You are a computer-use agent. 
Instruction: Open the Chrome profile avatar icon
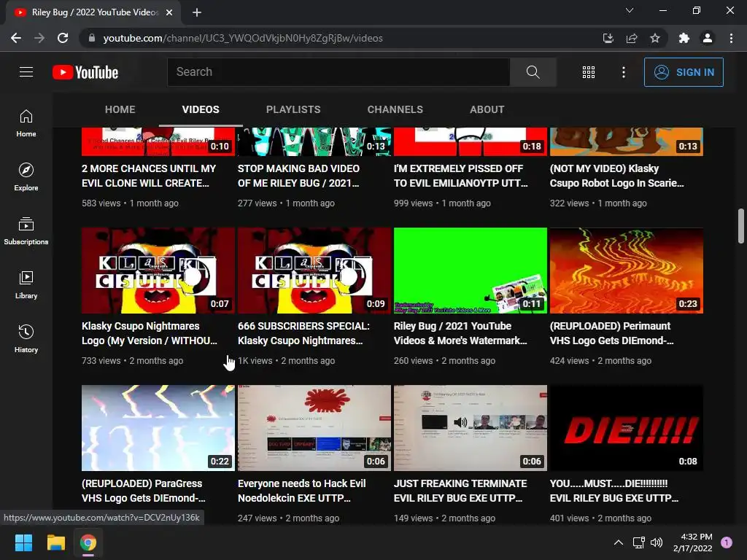tap(708, 38)
